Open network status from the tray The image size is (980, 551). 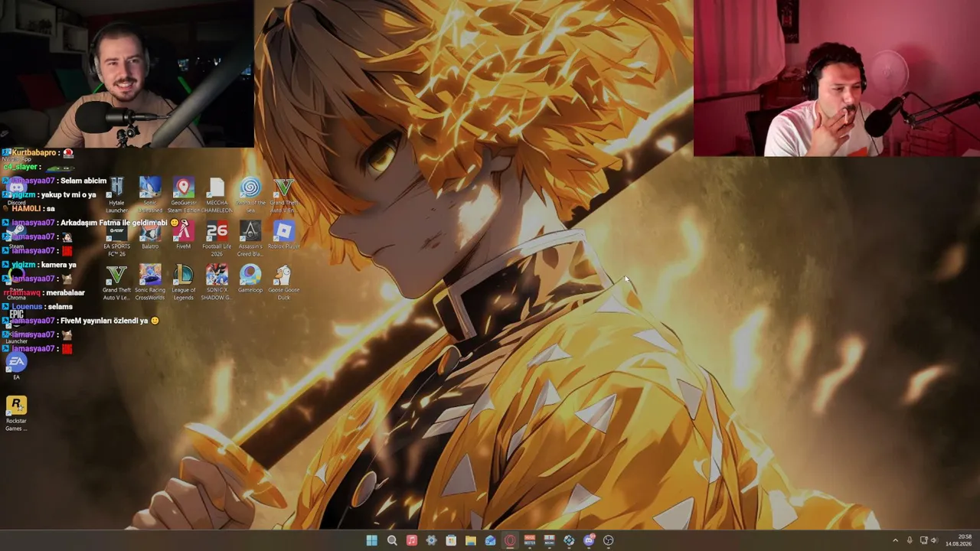pyautogui.click(x=923, y=540)
